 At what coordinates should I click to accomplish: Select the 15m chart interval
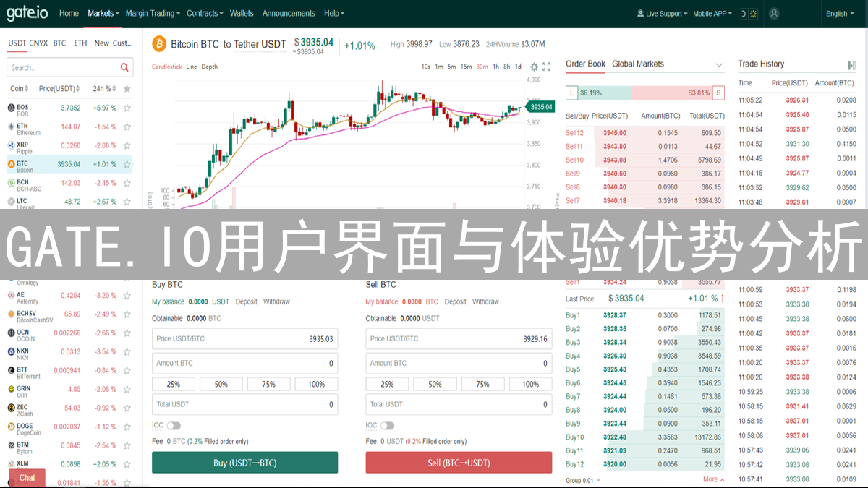click(x=466, y=67)
